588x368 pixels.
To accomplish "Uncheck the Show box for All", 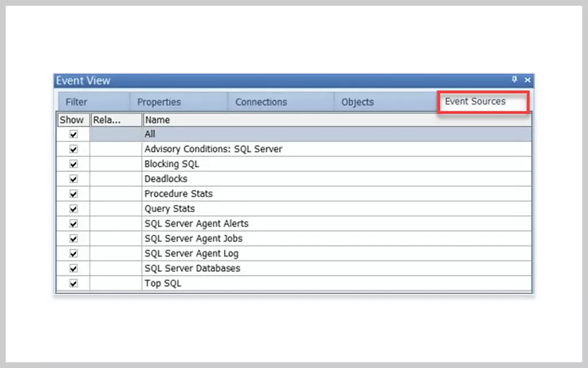I will click(73, 134).
